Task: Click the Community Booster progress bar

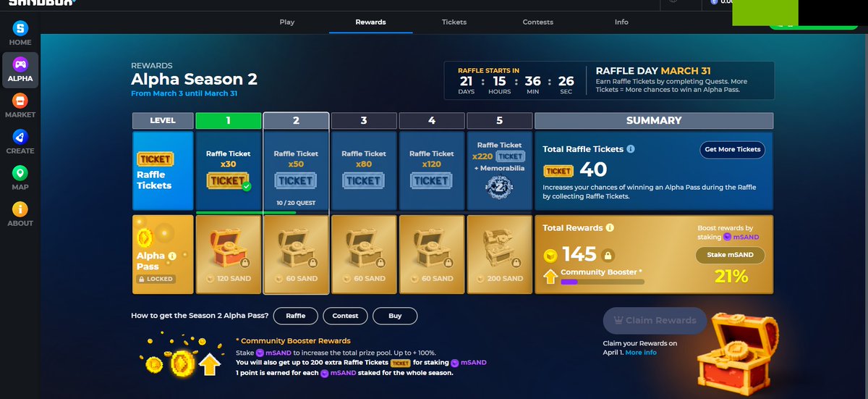Action: [x=603, y=282]
